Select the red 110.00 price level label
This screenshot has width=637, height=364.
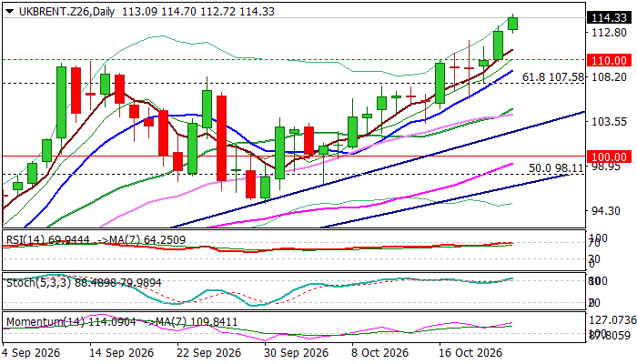(x=609, y=61)
